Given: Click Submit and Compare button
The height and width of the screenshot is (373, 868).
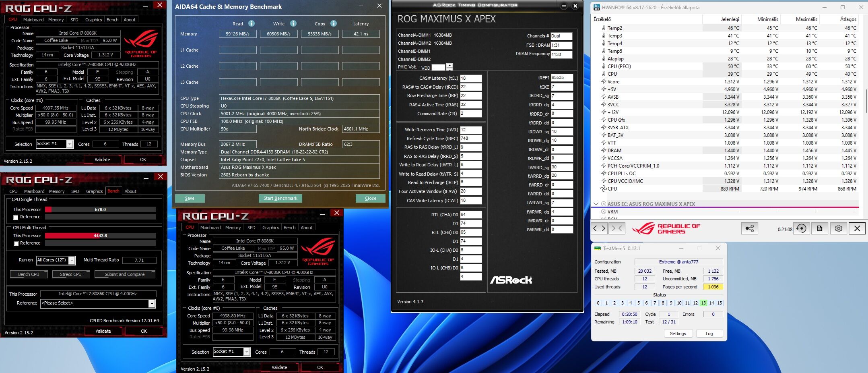Looking at the screenshot, I should click(124, 274).
